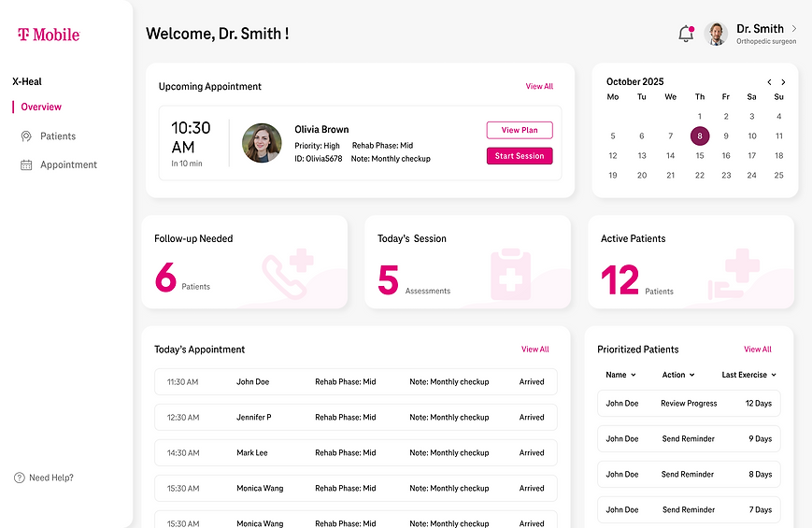Viewport: 812px width, 528px height.
Task: Click Send Reminder on 9 Days row
Action: pyautogui.click(x=689, y=439)
